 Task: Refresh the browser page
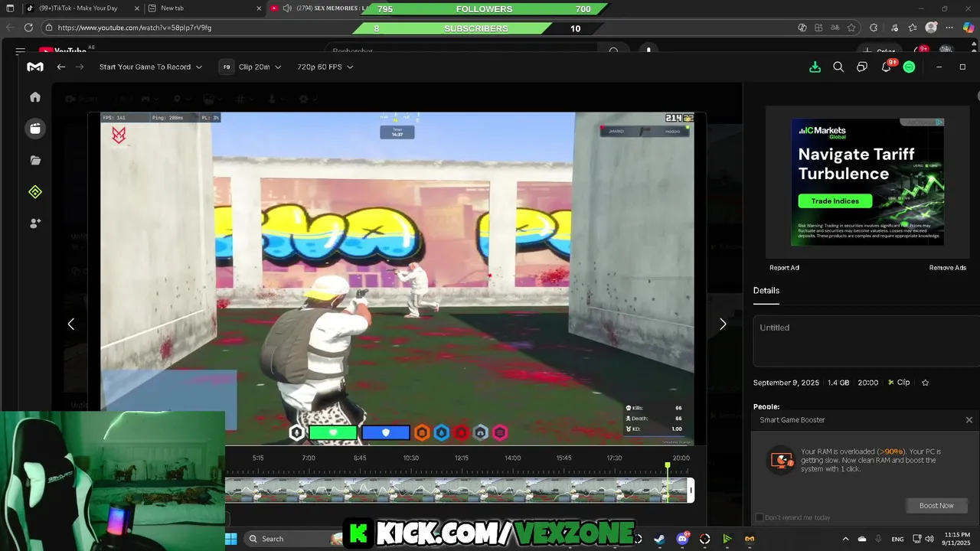tap(28, 28)
